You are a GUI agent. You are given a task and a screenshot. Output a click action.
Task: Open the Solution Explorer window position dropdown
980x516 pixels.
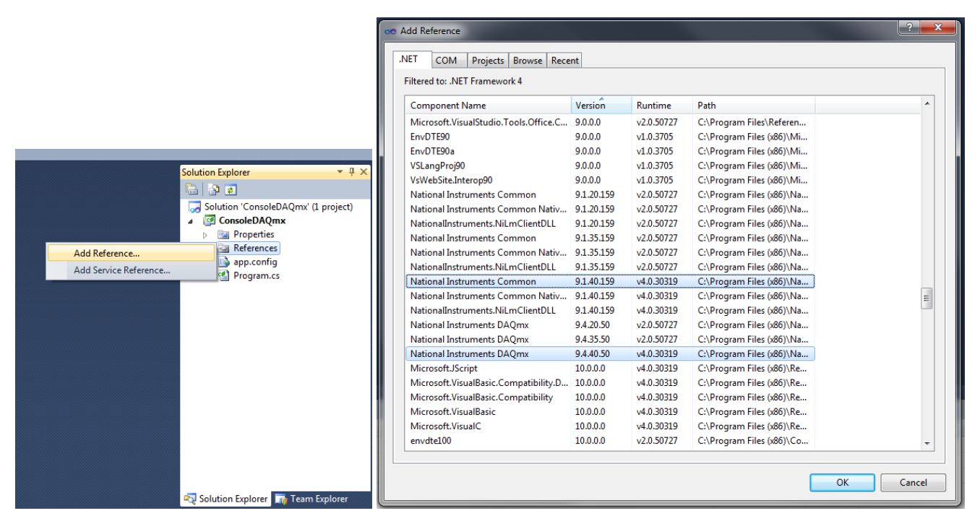pyautogui.click(x=340, y=172)
